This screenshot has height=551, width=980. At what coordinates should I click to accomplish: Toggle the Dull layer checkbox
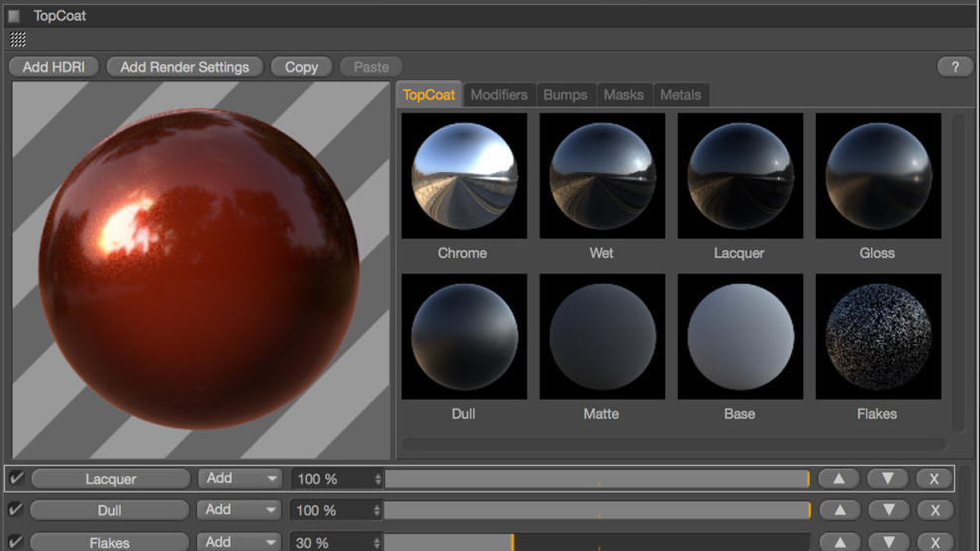point(15,509)
